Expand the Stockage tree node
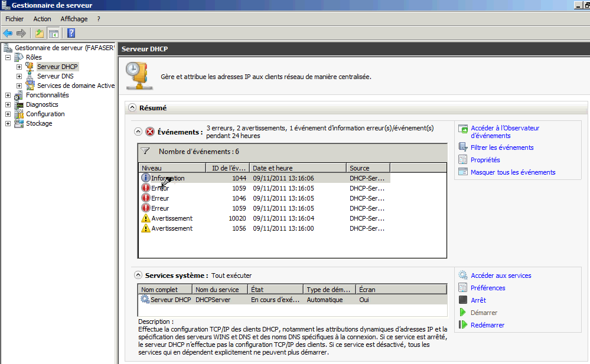Image resolution: width=590 pixels, height=364 pixels. coord(8,123)
